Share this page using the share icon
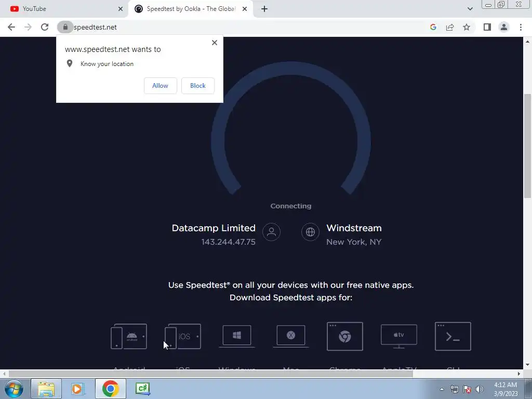532x399 pixels. (x=450, y=27)
